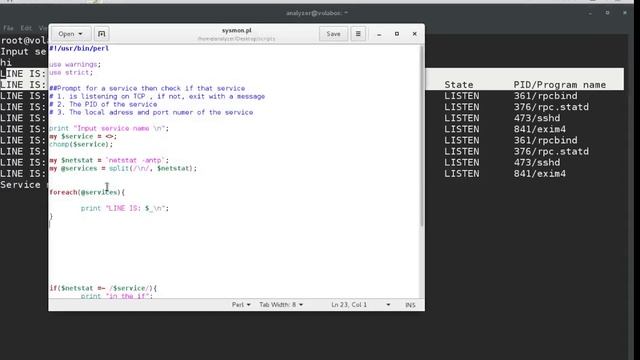Viewport: 640px width, 360px height.
Task: Save the sysmon.pl file
Action: [333, 34]
